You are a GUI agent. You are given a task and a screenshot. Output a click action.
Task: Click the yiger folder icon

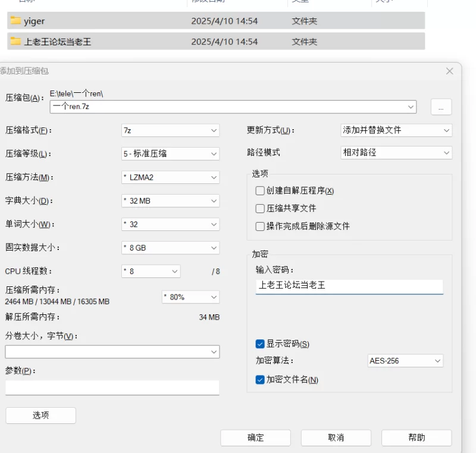[x=15, y=21]
